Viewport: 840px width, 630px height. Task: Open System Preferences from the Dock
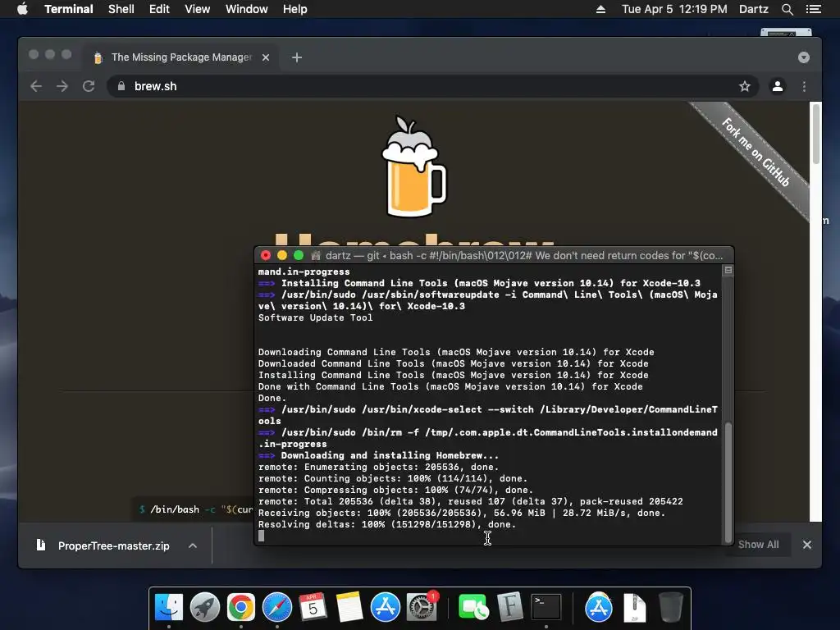click(422, 607)
